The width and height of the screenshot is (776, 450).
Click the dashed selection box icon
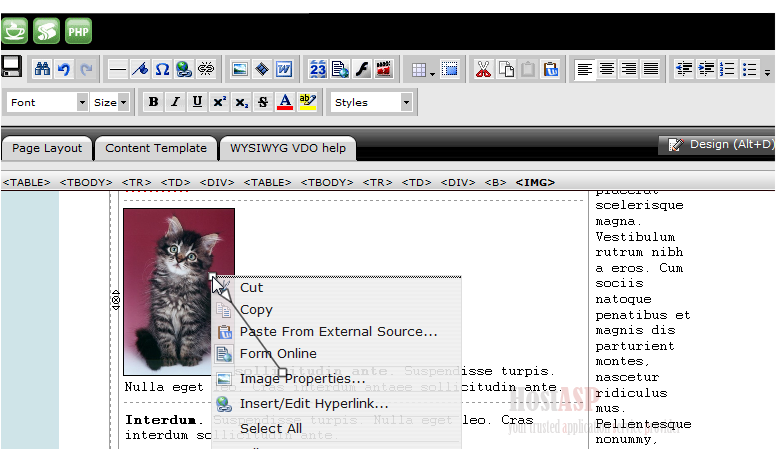450,69
